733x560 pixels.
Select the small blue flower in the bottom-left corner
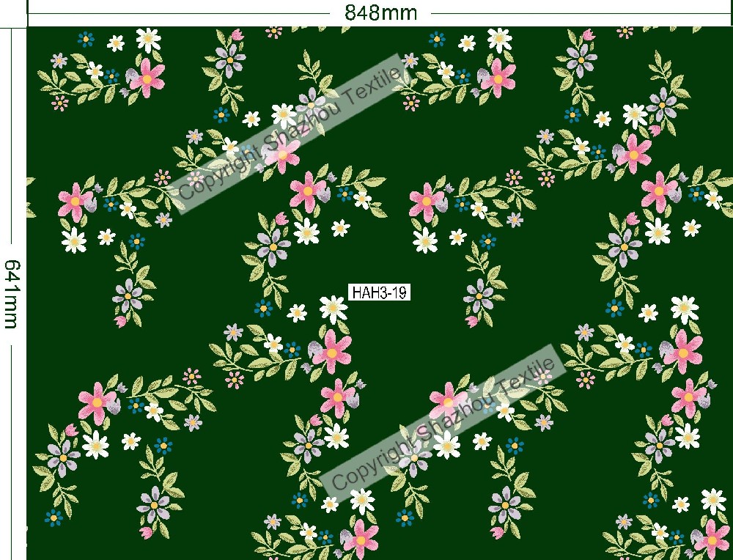click(x=54, y=517)
